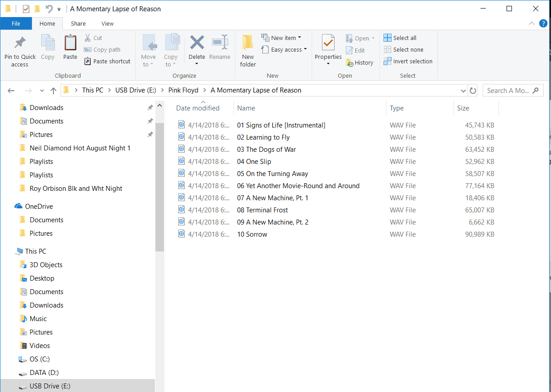Click Select all in the ribbon
Screen dimensions: 551x392
[x=400, y=38]
